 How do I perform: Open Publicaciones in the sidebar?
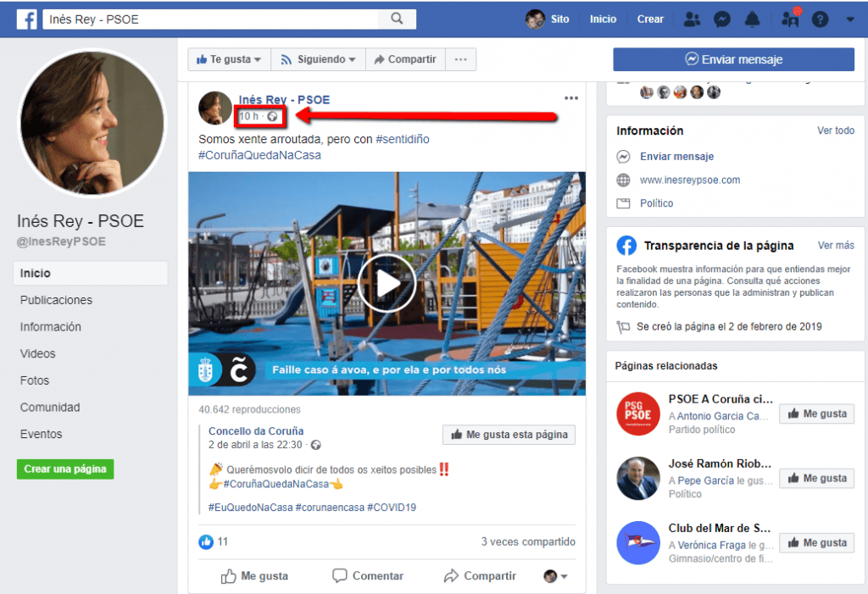coord(57,300)
